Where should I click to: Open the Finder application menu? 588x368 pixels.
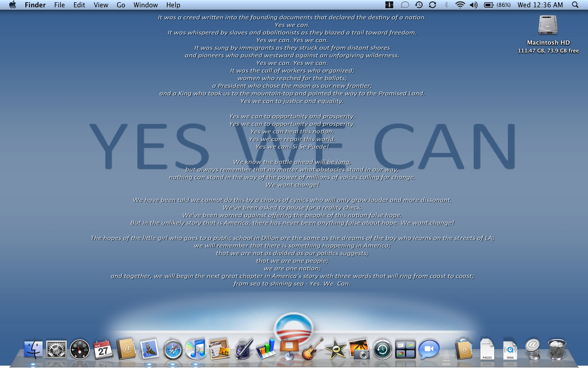(34, 5)
